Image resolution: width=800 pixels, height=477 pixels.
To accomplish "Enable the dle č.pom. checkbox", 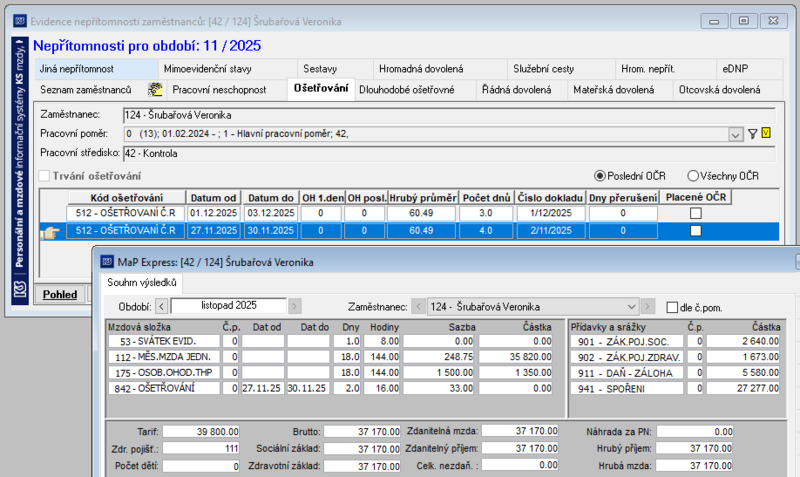I will (x=672, y=308).
